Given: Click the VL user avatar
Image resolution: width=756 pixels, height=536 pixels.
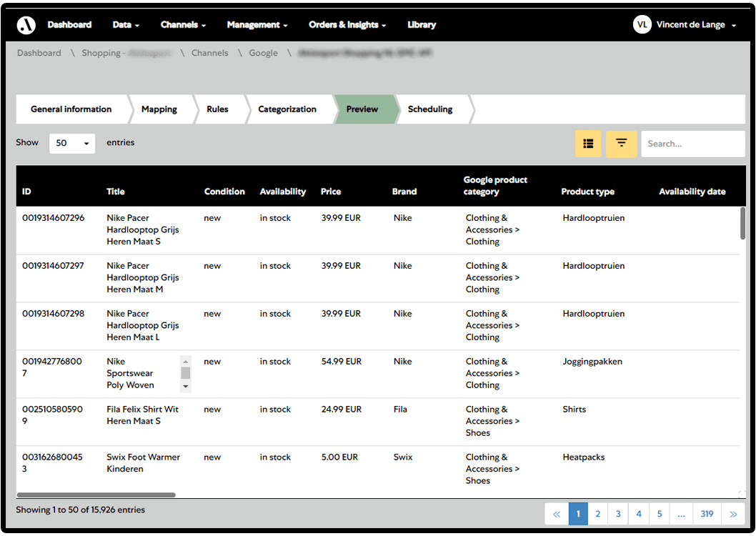Looking at the screenshot, I should coord(642,24).
